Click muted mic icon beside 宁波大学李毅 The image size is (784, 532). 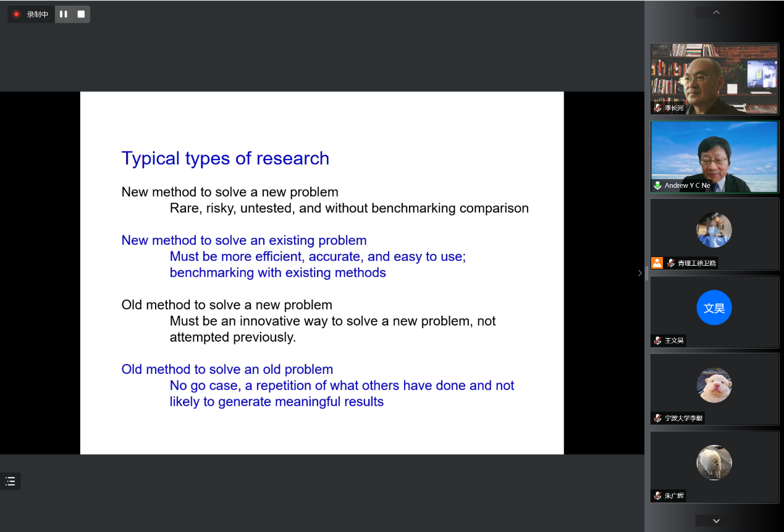(x=658, y=418)
